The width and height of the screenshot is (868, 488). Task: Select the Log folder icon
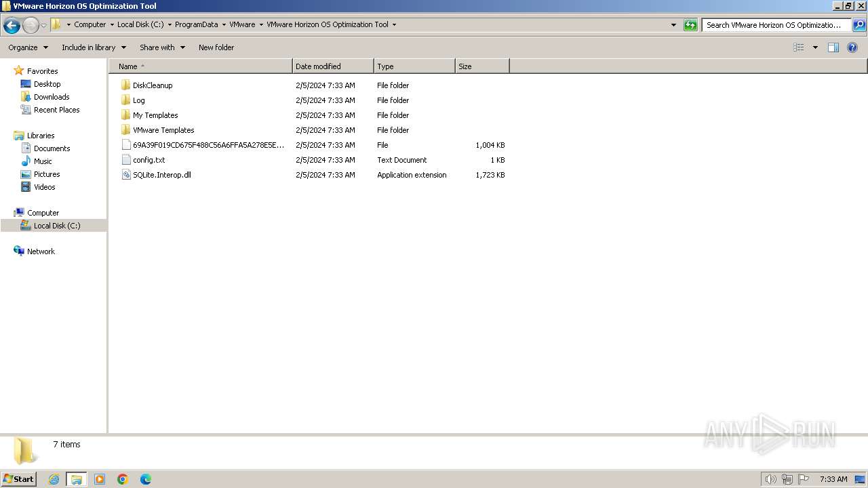125,100
